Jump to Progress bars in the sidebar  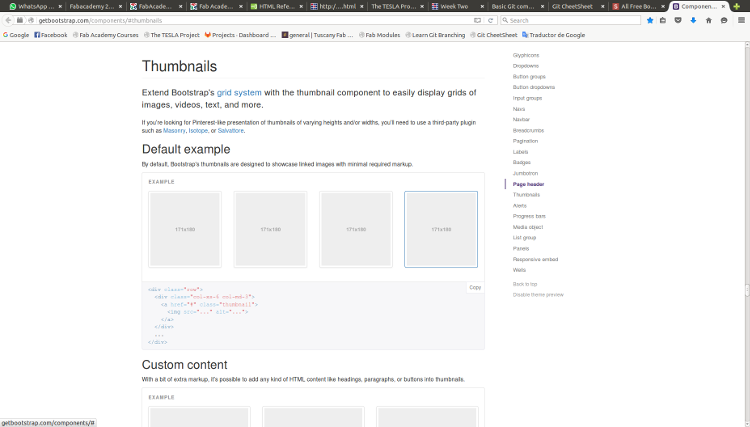point(529,216)
